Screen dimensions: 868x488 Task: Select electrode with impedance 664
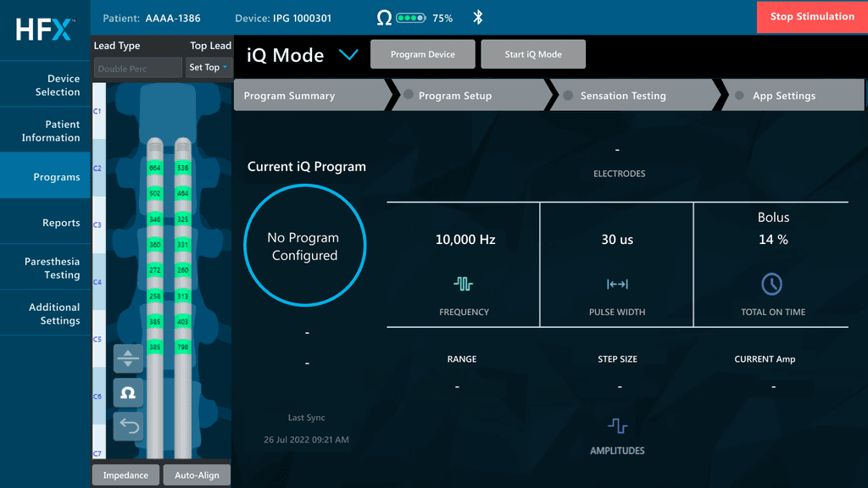(x=155, y=168)
